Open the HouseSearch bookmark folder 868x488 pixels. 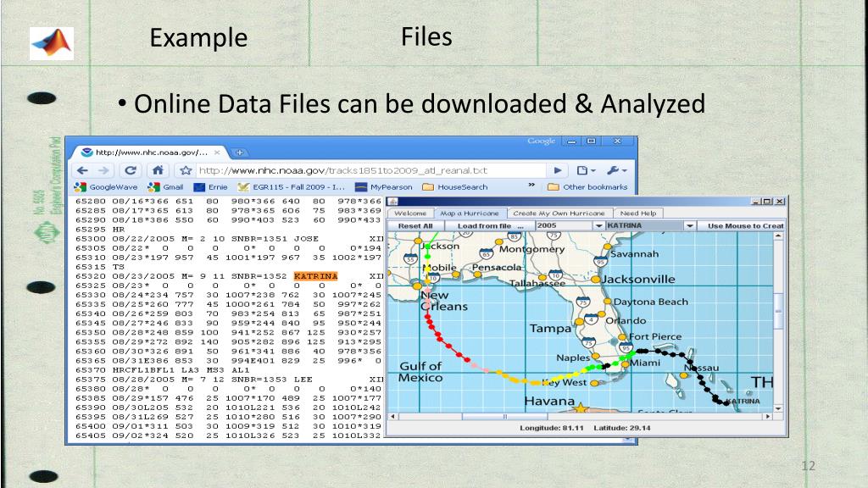click(x=455, y=187)
